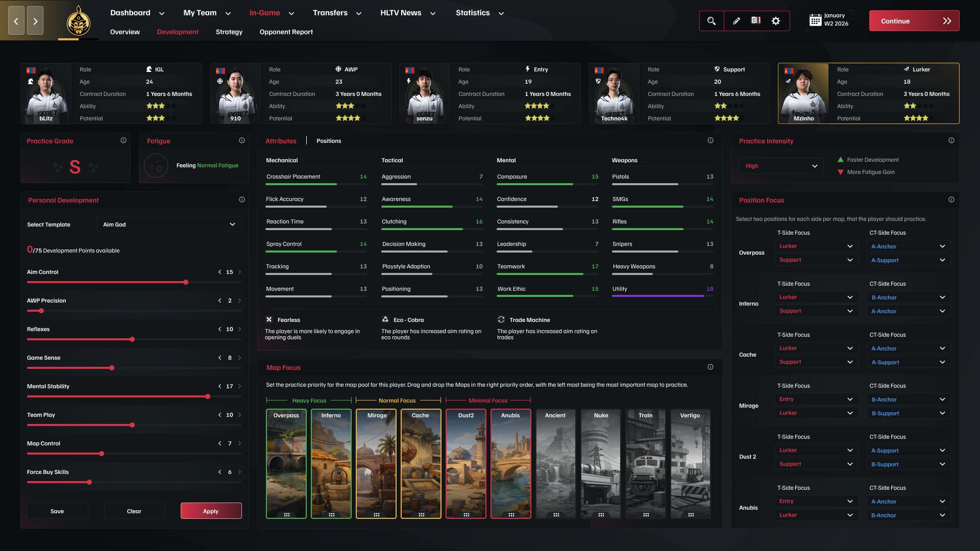Open the Practice Intensity dropdown set to High

point(781,166)
